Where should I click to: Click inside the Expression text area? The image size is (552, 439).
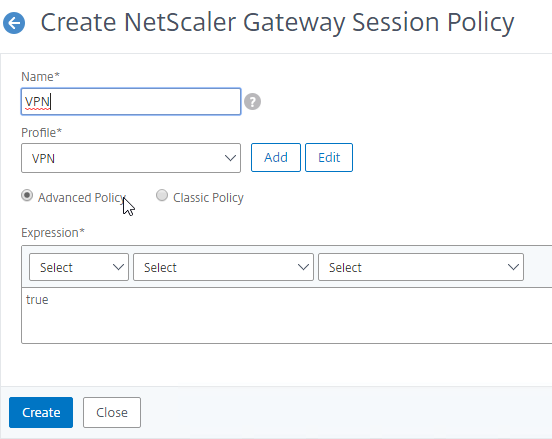tap(287, 315)
